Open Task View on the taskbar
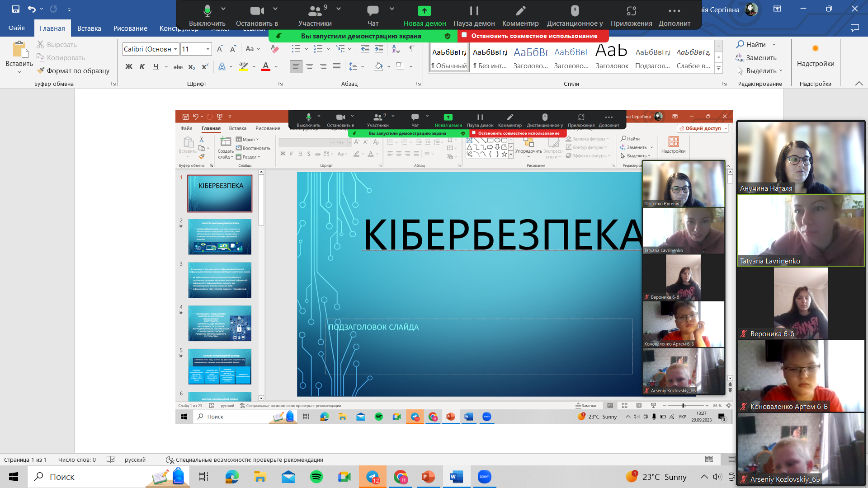Screen dimensions: 868x488 [x=203, y=477]
